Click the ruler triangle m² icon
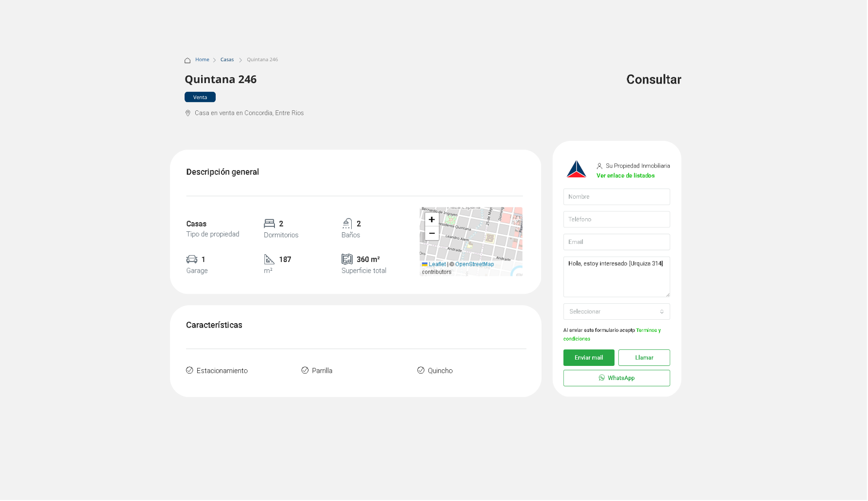This screenshot has width=868, height=501. click(269, 259)
